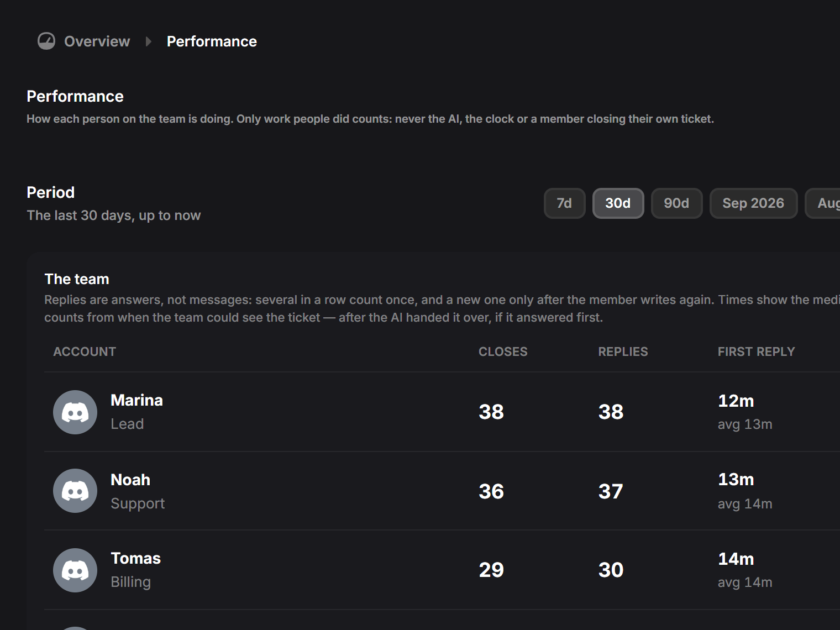Click Marina's closes count of 38
Image resolution: width=840 pixels, height=630 pixels.
click(x=491, y=412)
